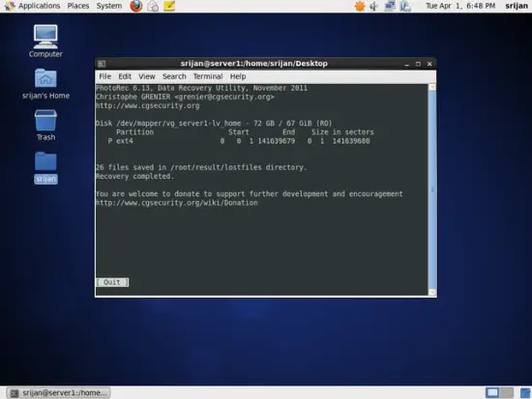The width and height of the screenshot is (532, 399).
Task: Launch the notes application icon
Action: 169,6
